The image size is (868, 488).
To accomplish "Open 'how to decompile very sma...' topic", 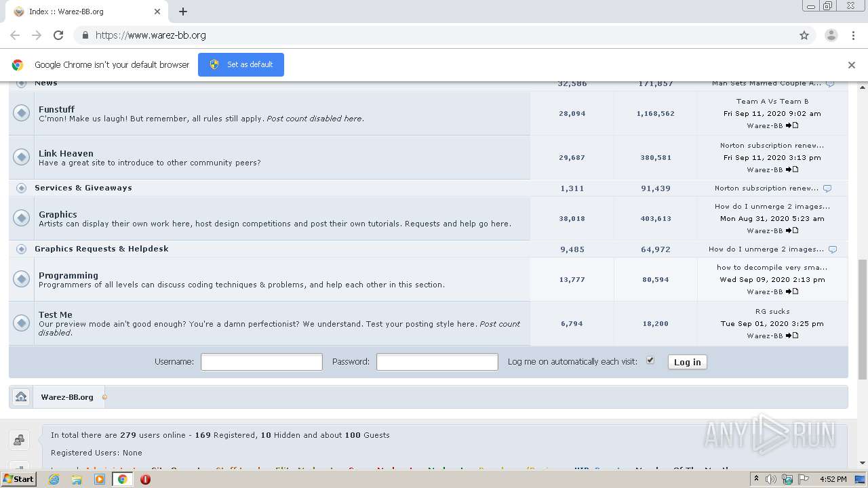I will (x=772, y=267).
